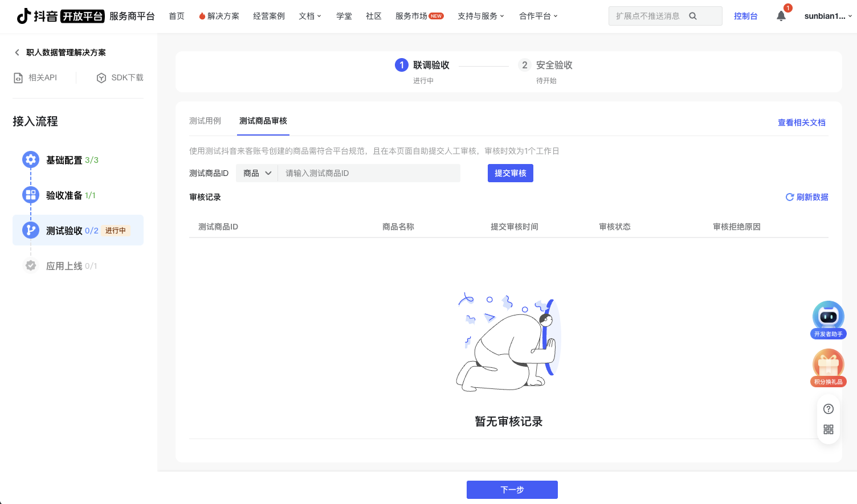Screen dimensions: 857x504
Task: Click the test product ID input field
Action: point(369,173)
